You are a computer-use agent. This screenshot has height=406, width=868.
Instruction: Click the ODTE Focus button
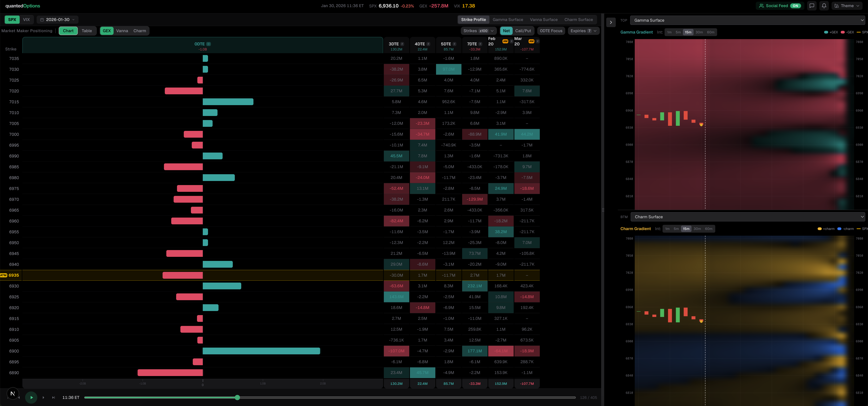pos(551,31)
